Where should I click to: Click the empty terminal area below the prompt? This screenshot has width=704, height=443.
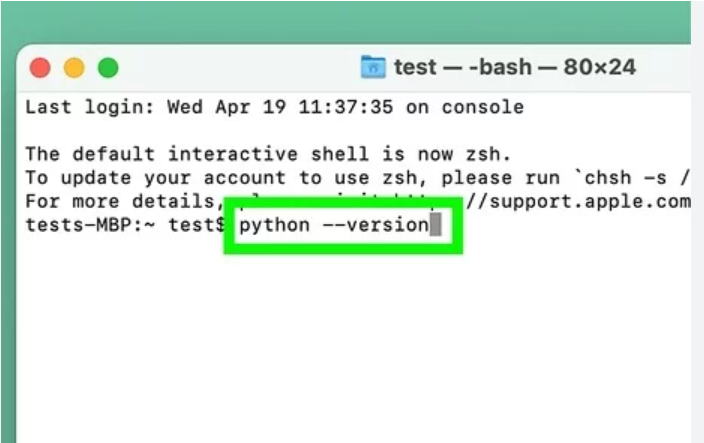click(353, 346)
